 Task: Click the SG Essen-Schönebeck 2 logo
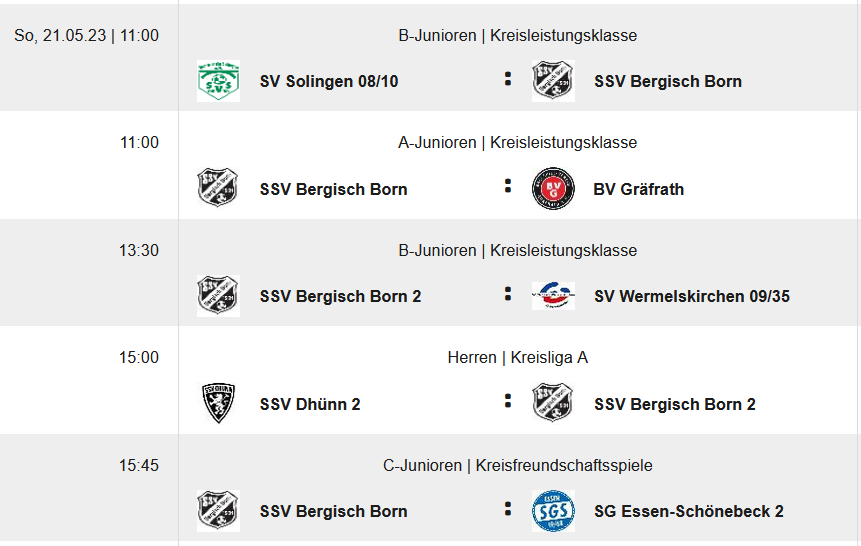(x=553, y=511)
